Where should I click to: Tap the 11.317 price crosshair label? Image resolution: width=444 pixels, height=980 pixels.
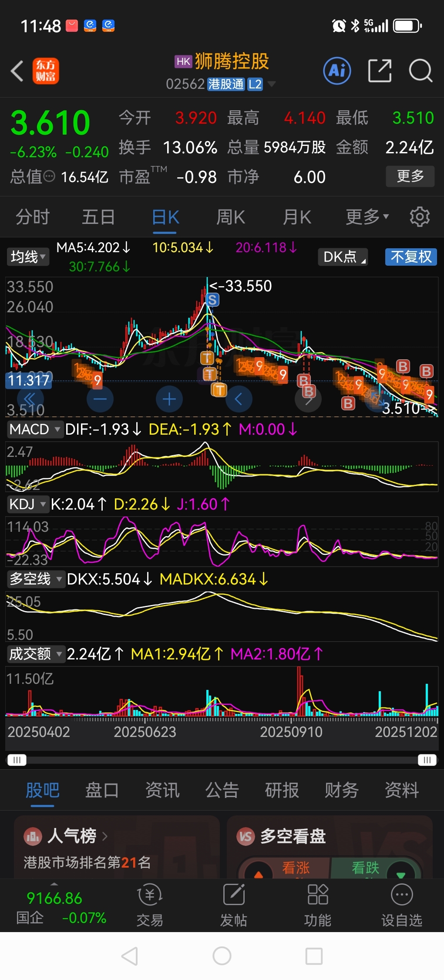(29, 380)
